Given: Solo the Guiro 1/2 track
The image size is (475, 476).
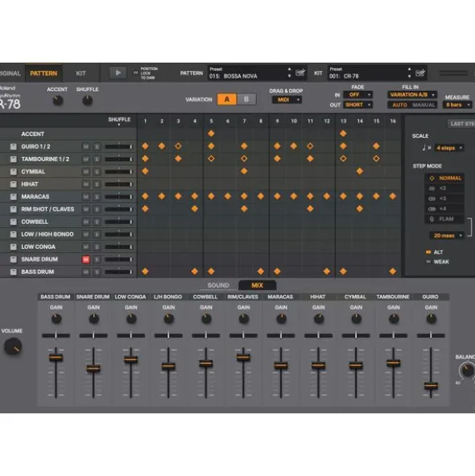Looking at the screenshot, I should [97, 147].
